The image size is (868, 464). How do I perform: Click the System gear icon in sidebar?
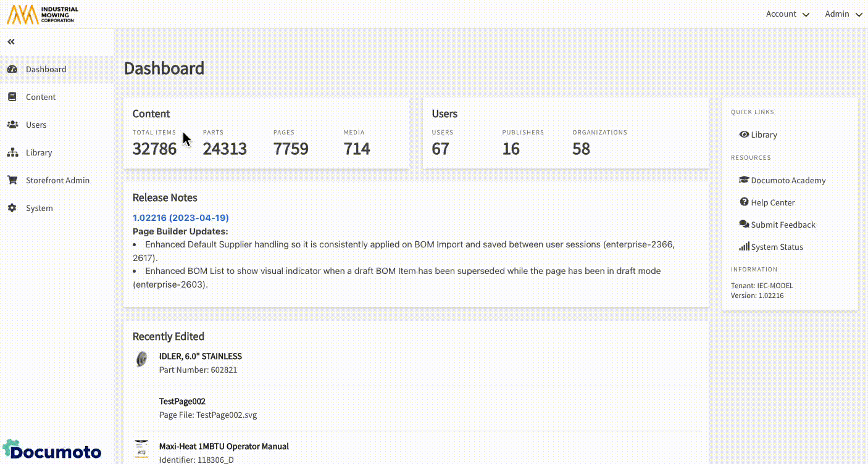pyautogui.click(x=12, y=208)
